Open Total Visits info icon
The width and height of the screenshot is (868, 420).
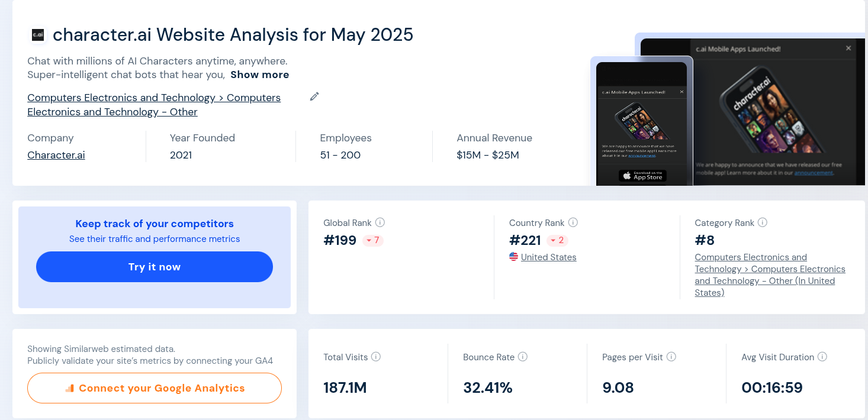[x=376, y=357]
